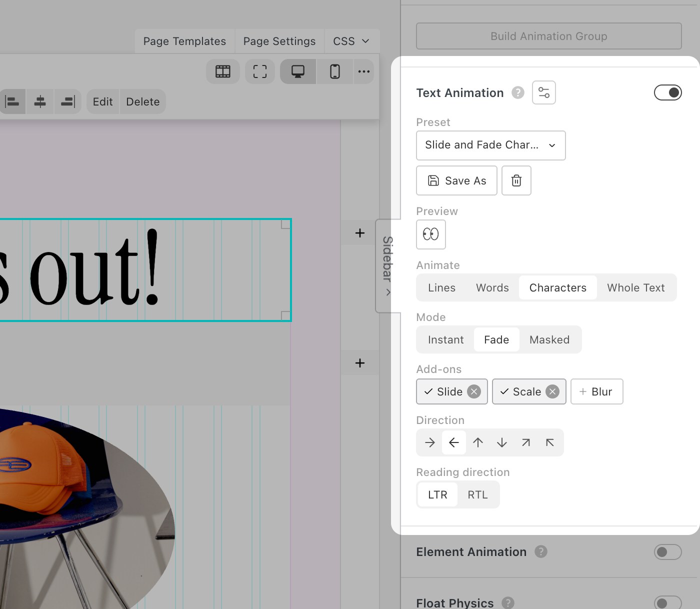Viewport: 700px width, 609px height.
Task: Remove the Scale add-on with its X
Action: click(x=552, y=391)
